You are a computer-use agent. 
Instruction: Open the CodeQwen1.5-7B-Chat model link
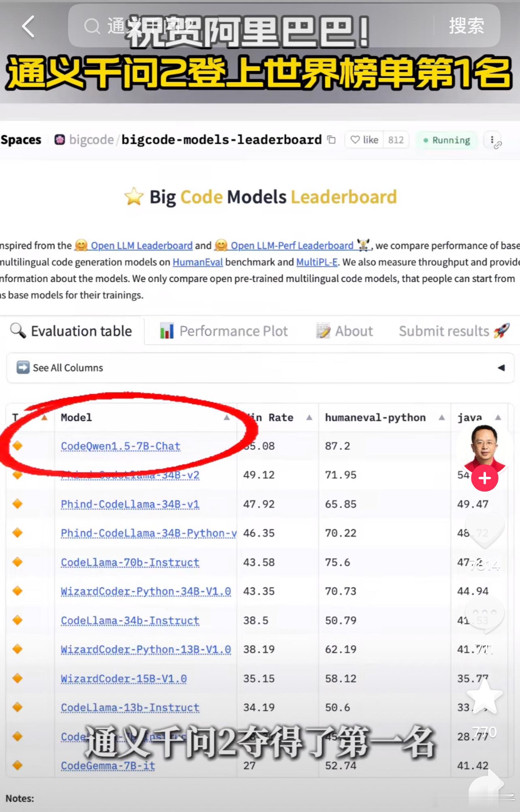[x=121, y=446]
